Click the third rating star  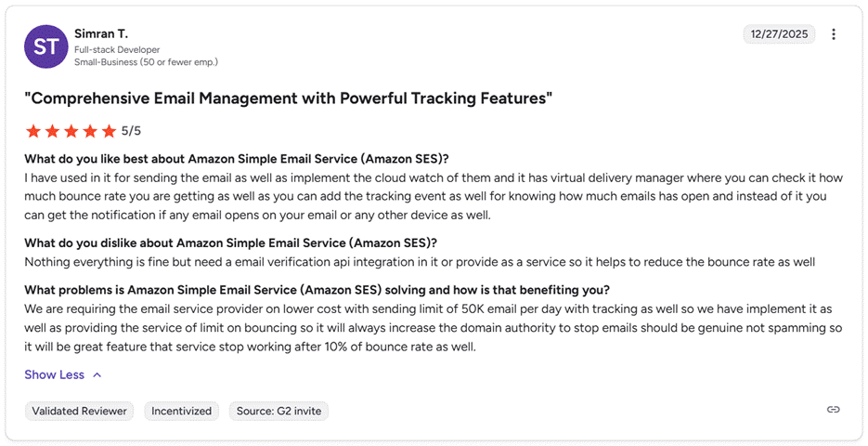tap(71, 131)
